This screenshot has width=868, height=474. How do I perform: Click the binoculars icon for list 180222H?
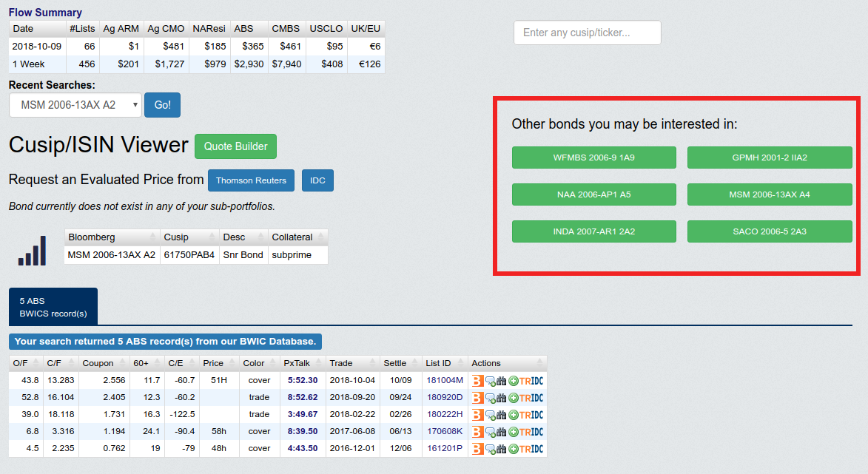501,415
